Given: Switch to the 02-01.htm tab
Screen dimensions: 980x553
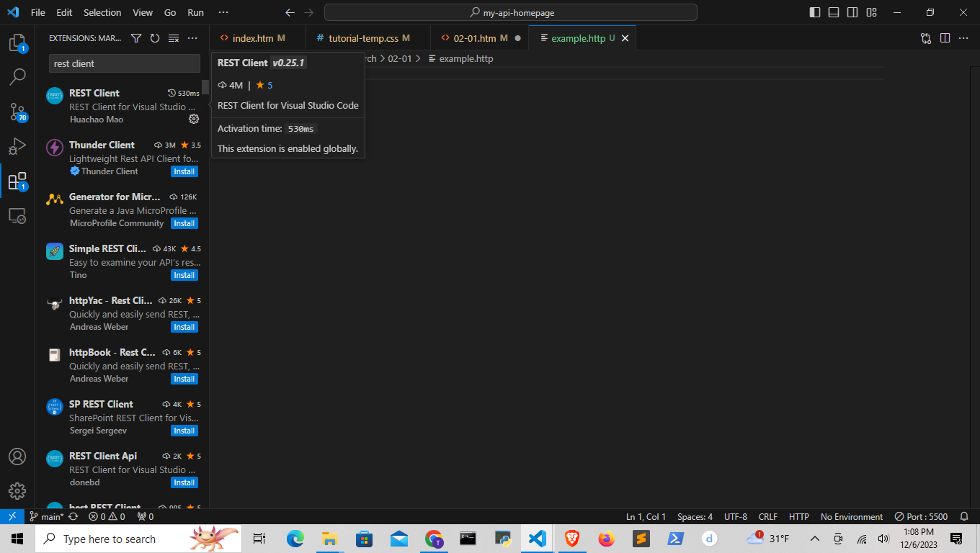Looking at the screenshot, I should click(x=480, y=38).
